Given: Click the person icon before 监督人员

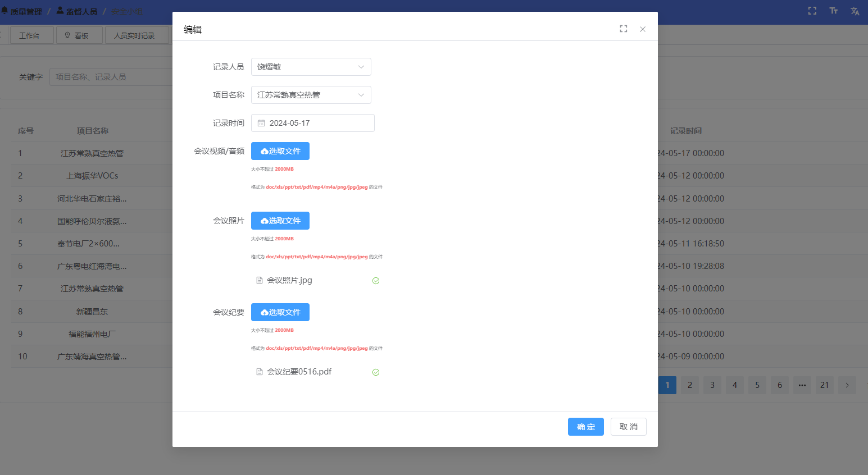Looking at the screenshot, I should [60, 10].
